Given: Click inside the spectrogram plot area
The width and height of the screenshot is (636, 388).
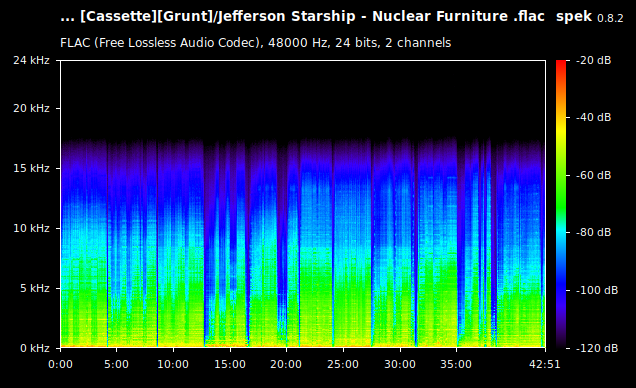Looking at the screenshot, I should [303, 204].
